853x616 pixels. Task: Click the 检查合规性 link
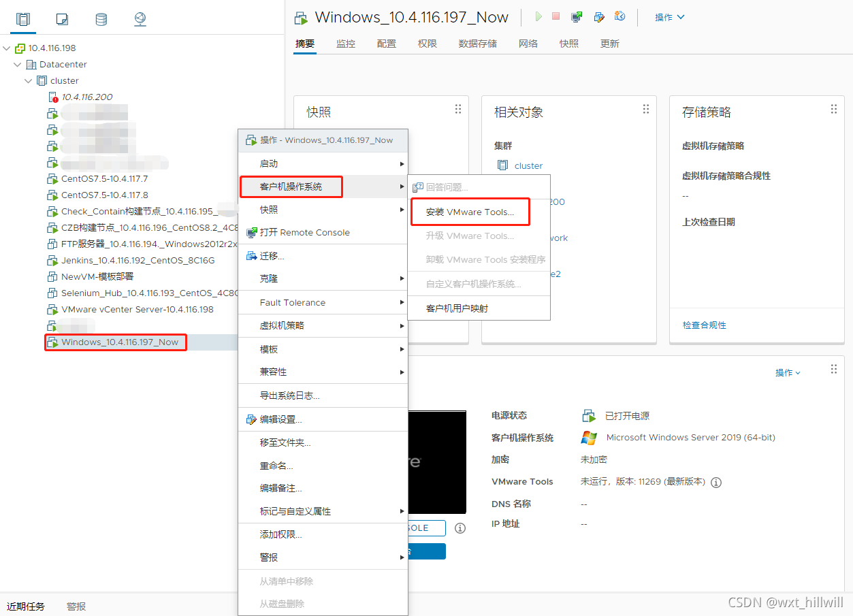tap(705, 325)
